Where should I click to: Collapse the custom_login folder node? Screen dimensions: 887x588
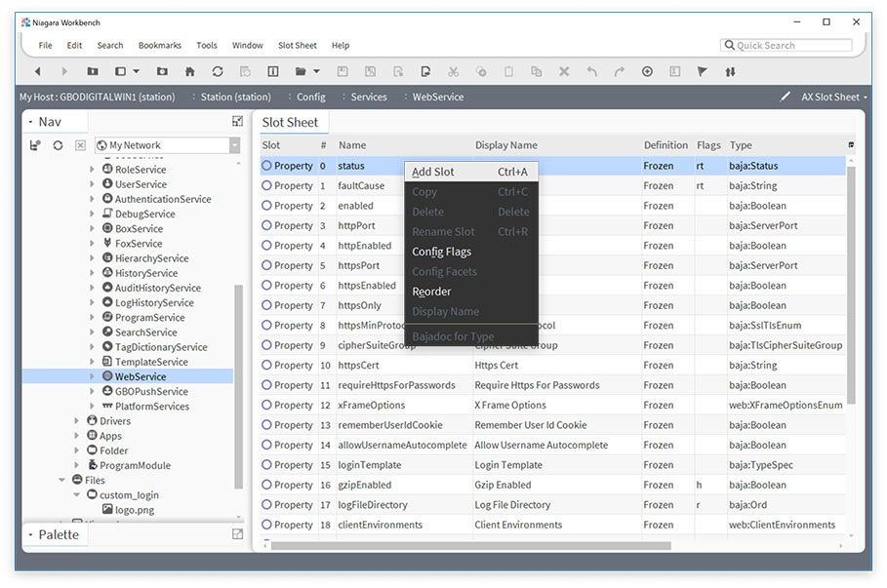[78, 494]
